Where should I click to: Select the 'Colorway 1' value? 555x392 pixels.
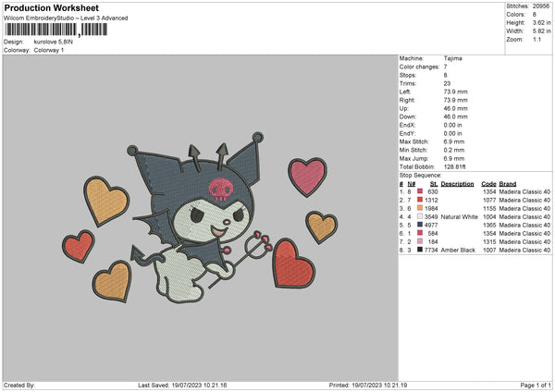pyautogui.click(x=49, y=50)
